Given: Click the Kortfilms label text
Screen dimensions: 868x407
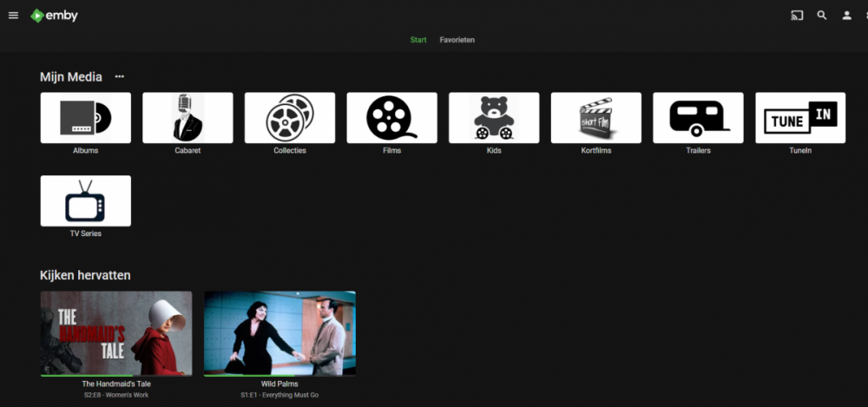Looking at the screenshot, I should pyautogui.click(x=596, y=151).
